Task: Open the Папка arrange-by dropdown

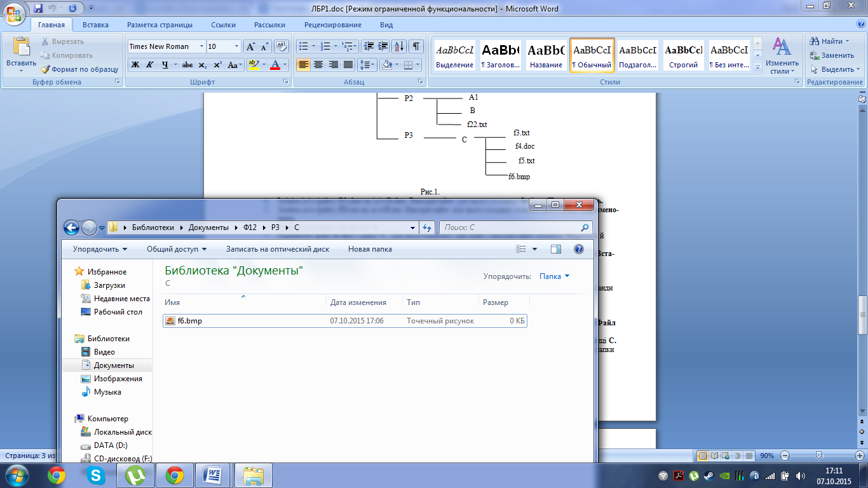Action: point(554,276)
